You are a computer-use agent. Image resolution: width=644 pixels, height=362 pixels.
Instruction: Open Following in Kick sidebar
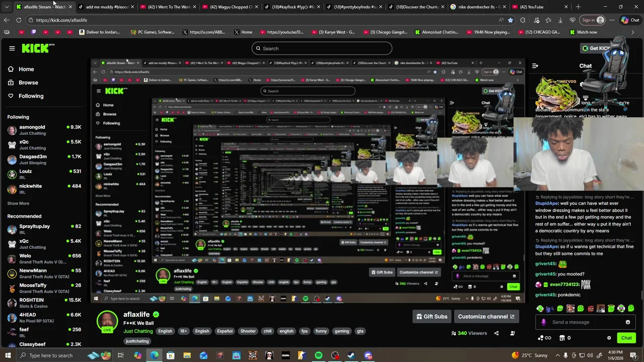(x=26, y=96)
